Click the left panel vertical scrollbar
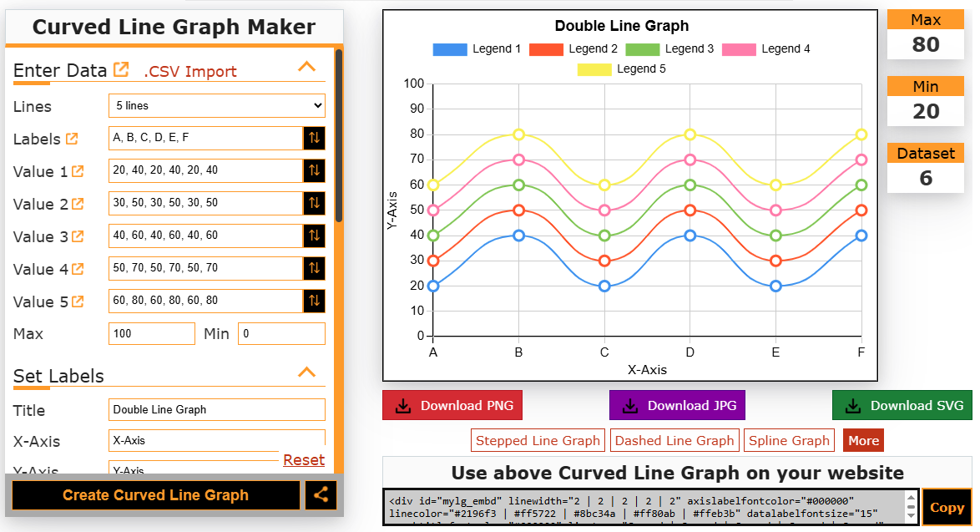 (x=339, y=135)
